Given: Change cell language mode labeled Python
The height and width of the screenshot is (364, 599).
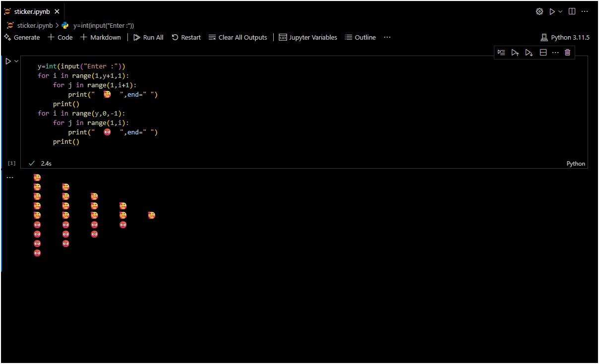Looking at the screenshot, I should 575,164.
